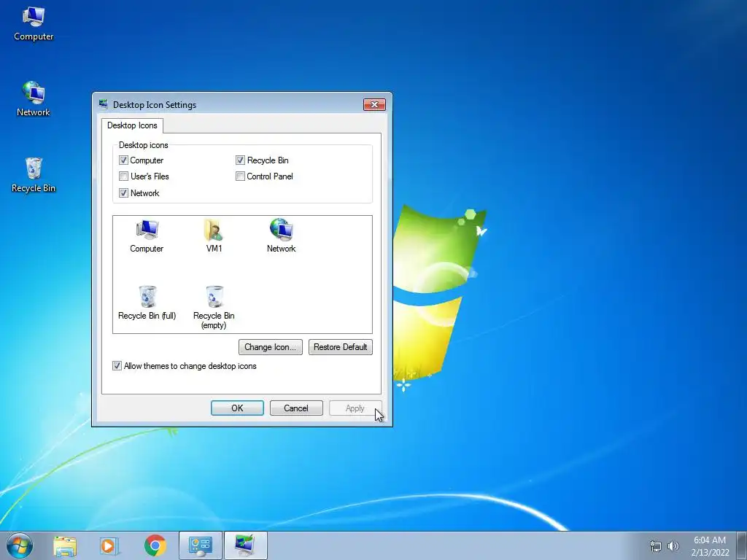Close the Desktop Icon Settings window
747x560 pixels.
(374, 104)
